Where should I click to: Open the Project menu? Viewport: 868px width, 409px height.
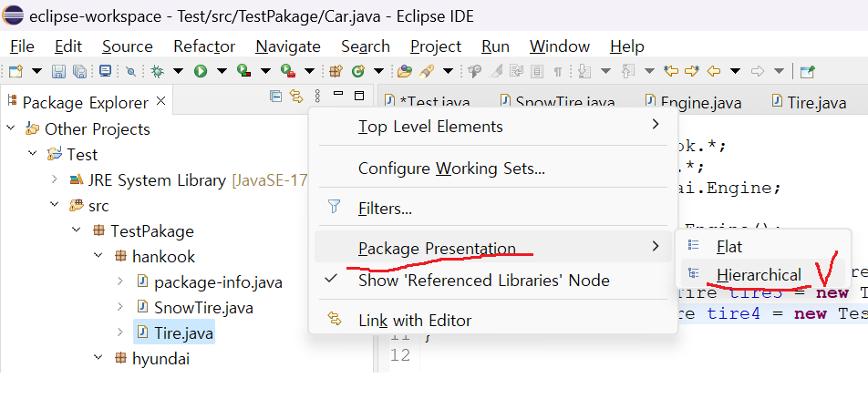point(436,46)
